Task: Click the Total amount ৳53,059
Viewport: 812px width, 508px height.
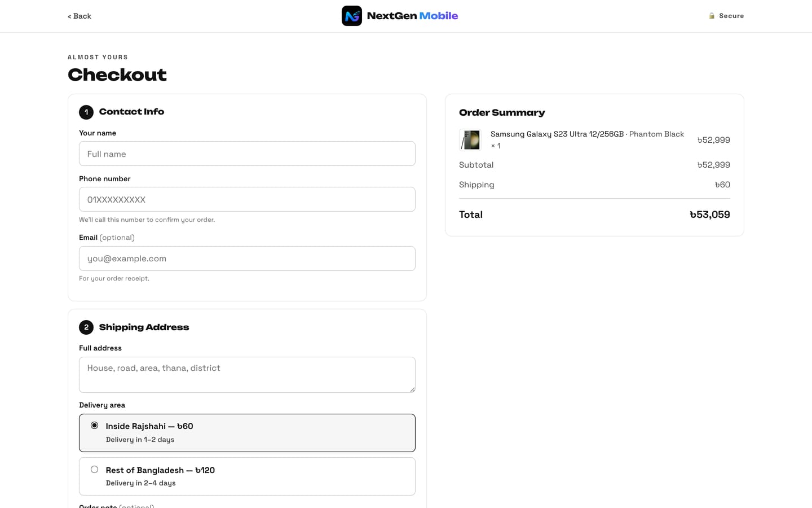Action: 709,214
